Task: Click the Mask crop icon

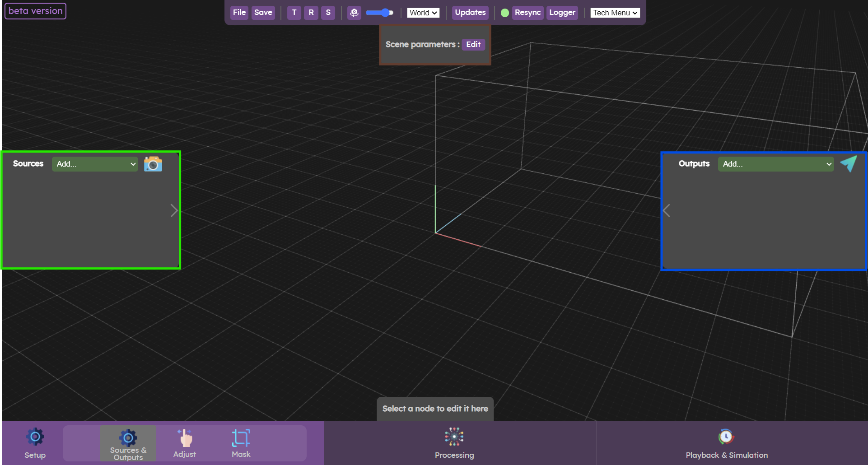Action: [241, 436]
